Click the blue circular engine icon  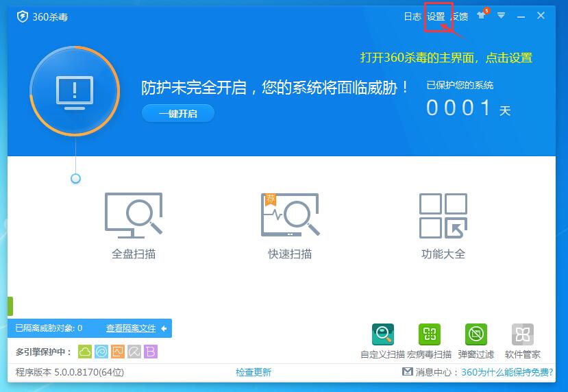[x=101, y=352]
